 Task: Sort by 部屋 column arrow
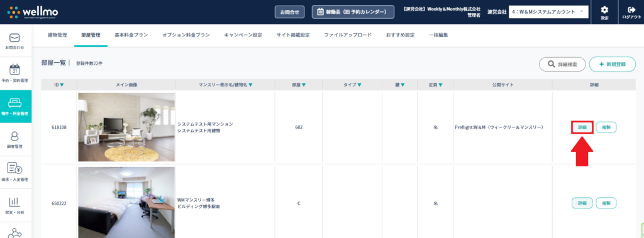click(x=304, y=85)
